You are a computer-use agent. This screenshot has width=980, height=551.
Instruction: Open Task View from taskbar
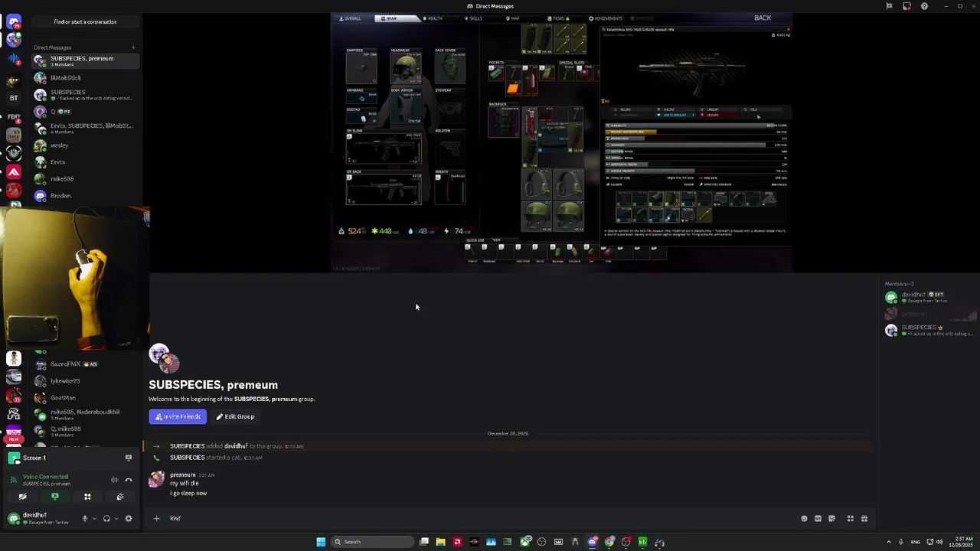click(x=423, y=542)
